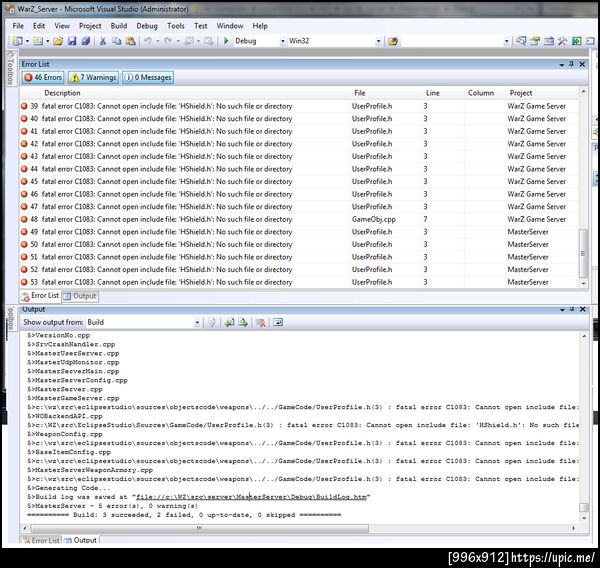Viewport: 600px width, 568px height.
Task: Click Error List vertical scrollbar thumb
Action: click(x=584, y=253)
